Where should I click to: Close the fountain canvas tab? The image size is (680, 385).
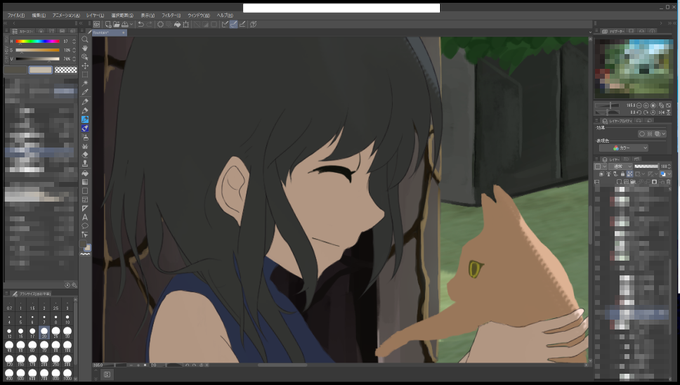point(123,33)
